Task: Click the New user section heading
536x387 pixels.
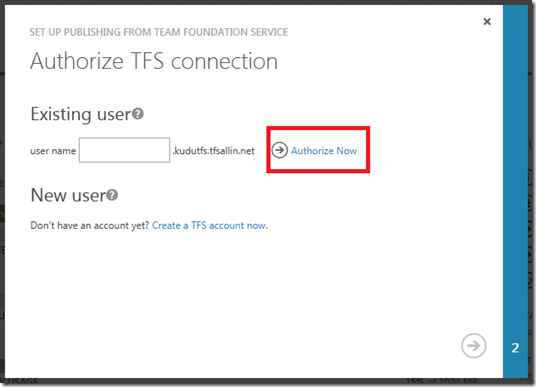Action: coord(68,196)
